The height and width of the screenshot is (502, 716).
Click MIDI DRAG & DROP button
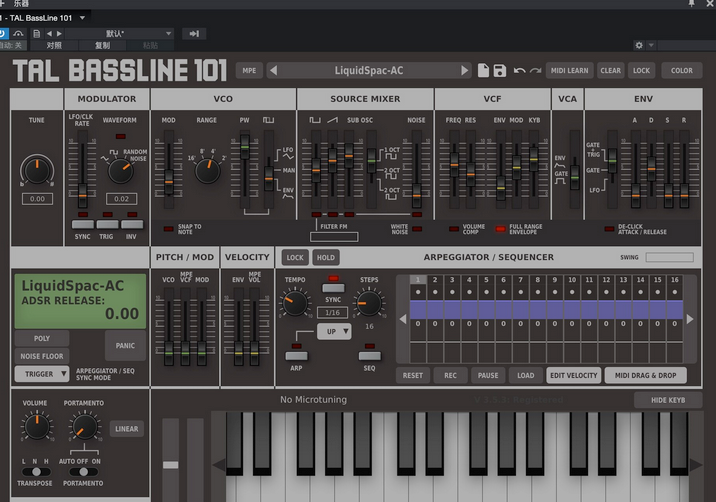coord(646,375)
